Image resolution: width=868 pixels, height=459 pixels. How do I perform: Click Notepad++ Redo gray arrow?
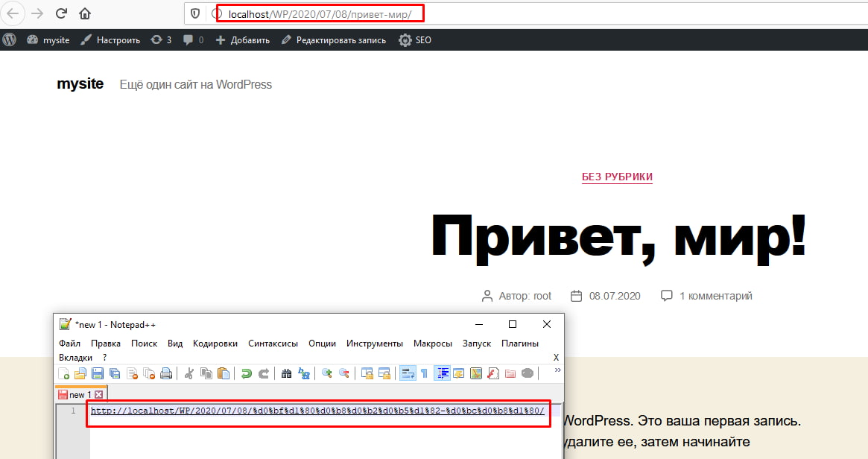(264, 374)
